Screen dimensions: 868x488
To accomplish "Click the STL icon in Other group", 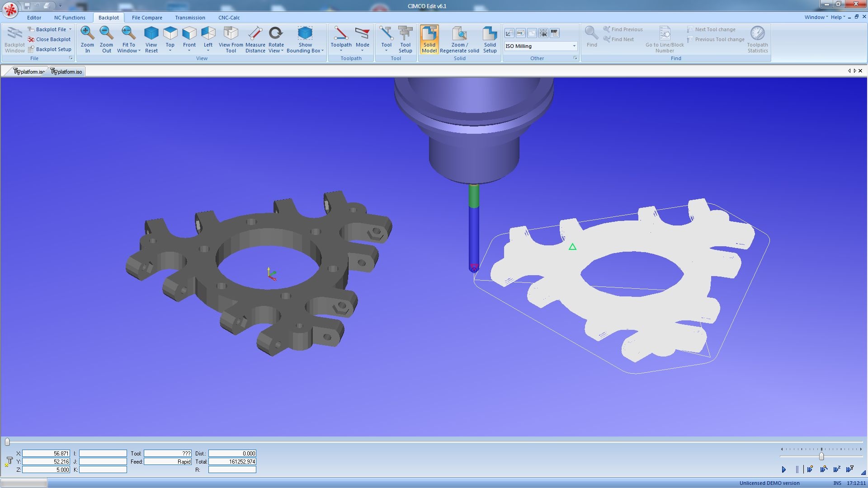I will pyautogui.click(x=543, y=33).
